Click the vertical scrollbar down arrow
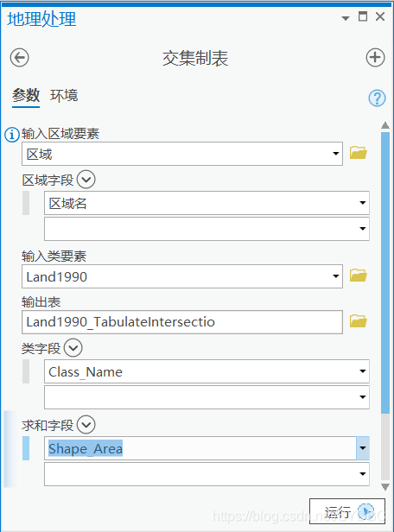This screenshot has height=532, width=394. [x=385, y=487]
